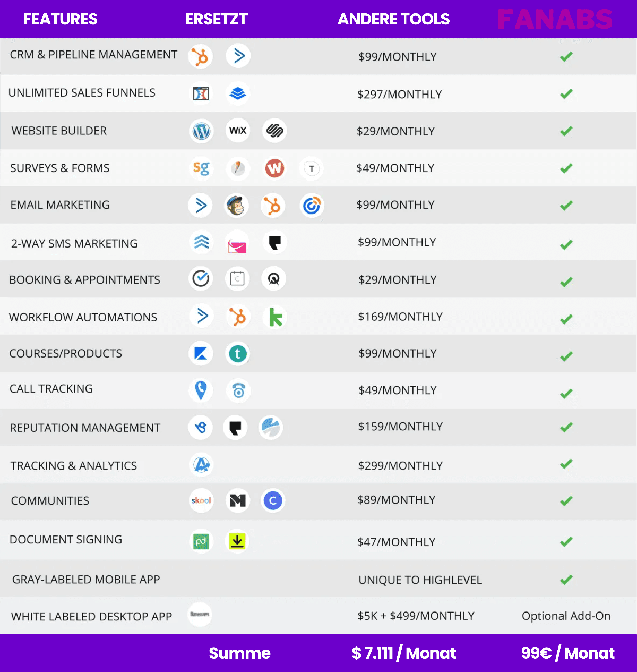Click the checkmark for CRM & Pipeline Management
637x672 pixels.
point(566,56)
